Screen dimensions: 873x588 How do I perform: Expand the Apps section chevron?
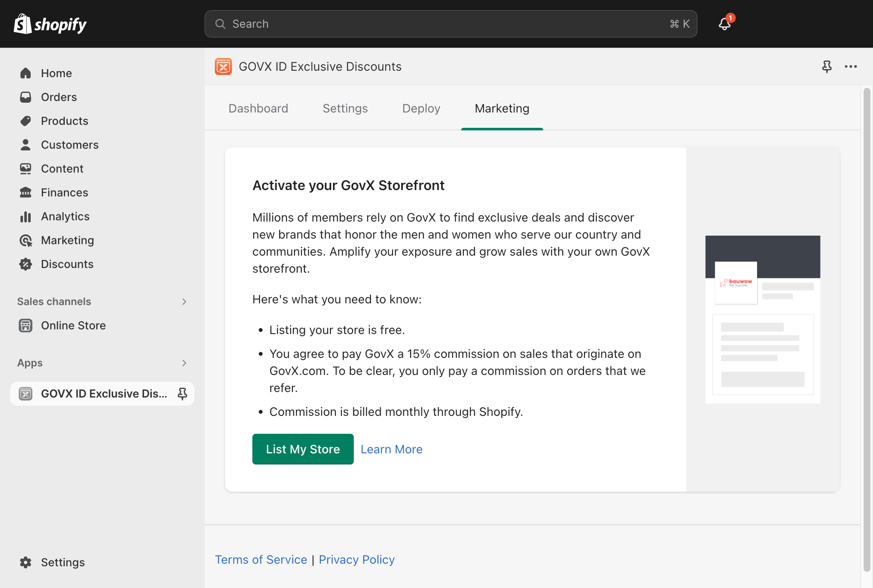click(x=184, y=363)
